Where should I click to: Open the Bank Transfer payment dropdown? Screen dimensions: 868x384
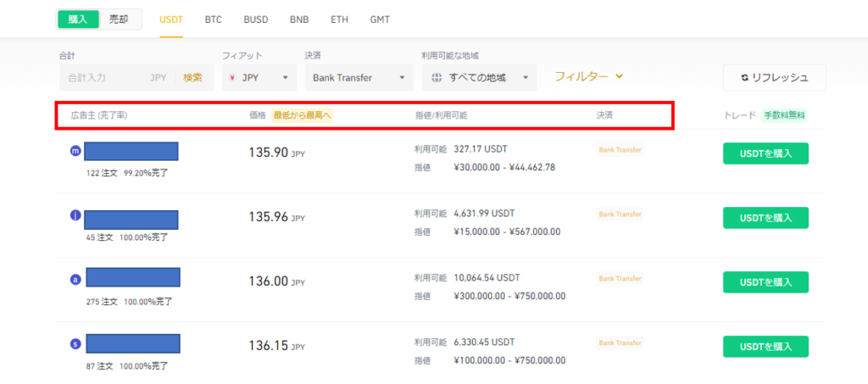pyautogui.click(x=359, y=78)
